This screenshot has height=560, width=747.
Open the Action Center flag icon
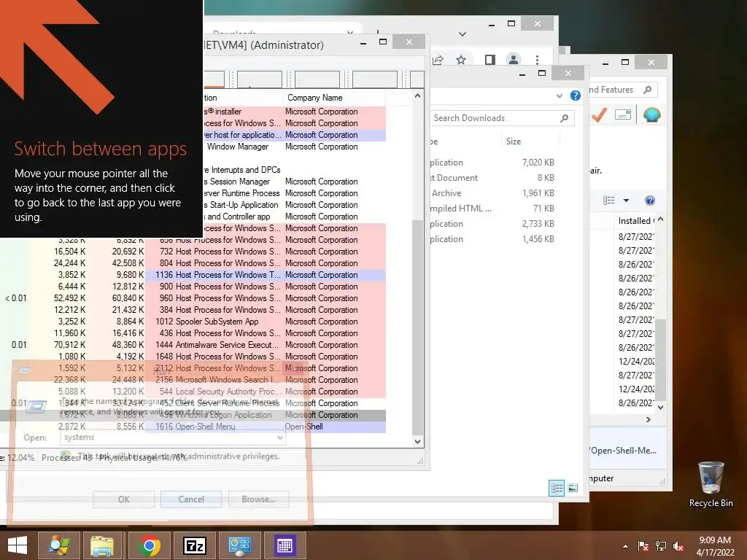643,546
